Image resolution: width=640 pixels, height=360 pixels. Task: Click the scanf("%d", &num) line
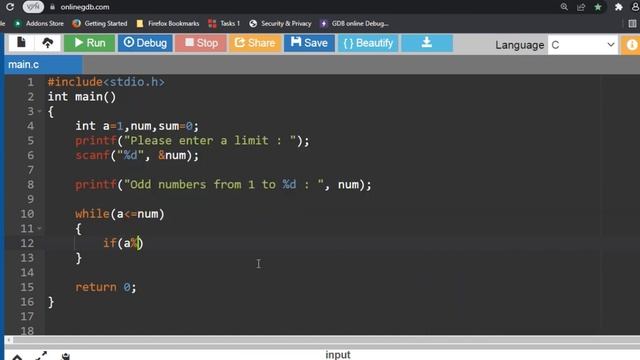pyautogui.click(x=137, y=156)
